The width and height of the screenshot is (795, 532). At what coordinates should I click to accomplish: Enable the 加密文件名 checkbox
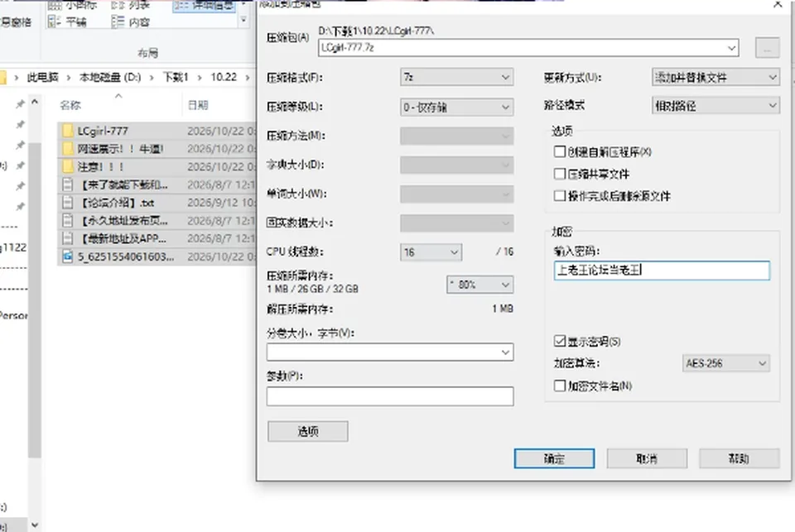tap(560, 386)
